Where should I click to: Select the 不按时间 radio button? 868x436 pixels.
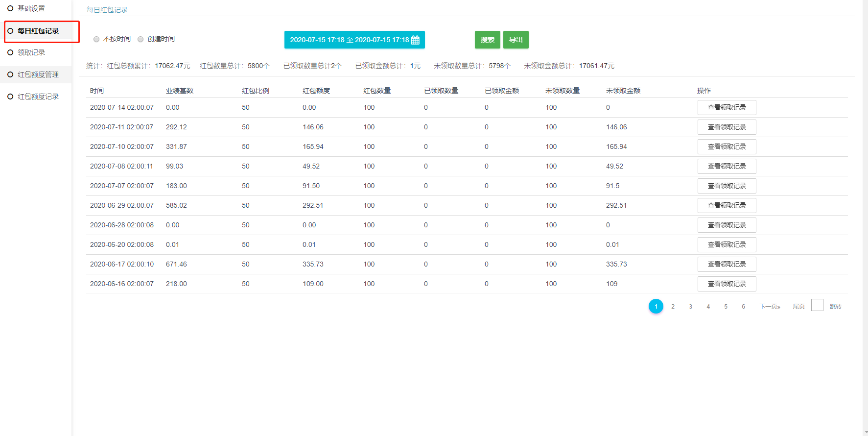coord(96,39)
